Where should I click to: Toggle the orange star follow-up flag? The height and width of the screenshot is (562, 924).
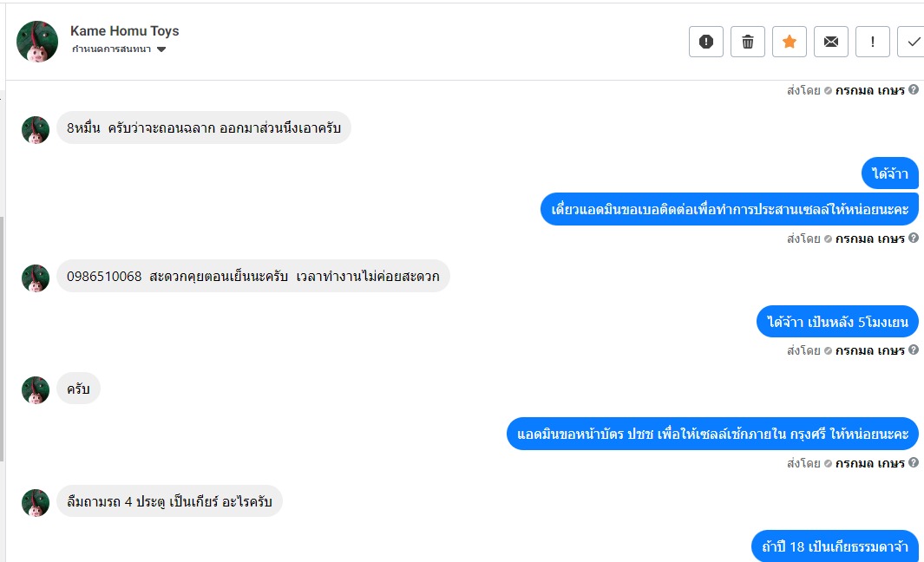tap(790, 42)
